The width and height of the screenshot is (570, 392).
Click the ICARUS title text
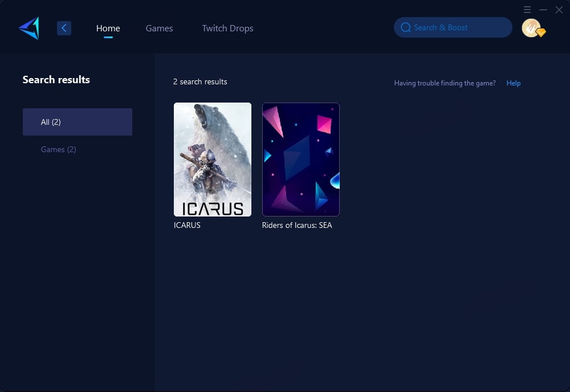pyautogui.click(x=187, y=225)
